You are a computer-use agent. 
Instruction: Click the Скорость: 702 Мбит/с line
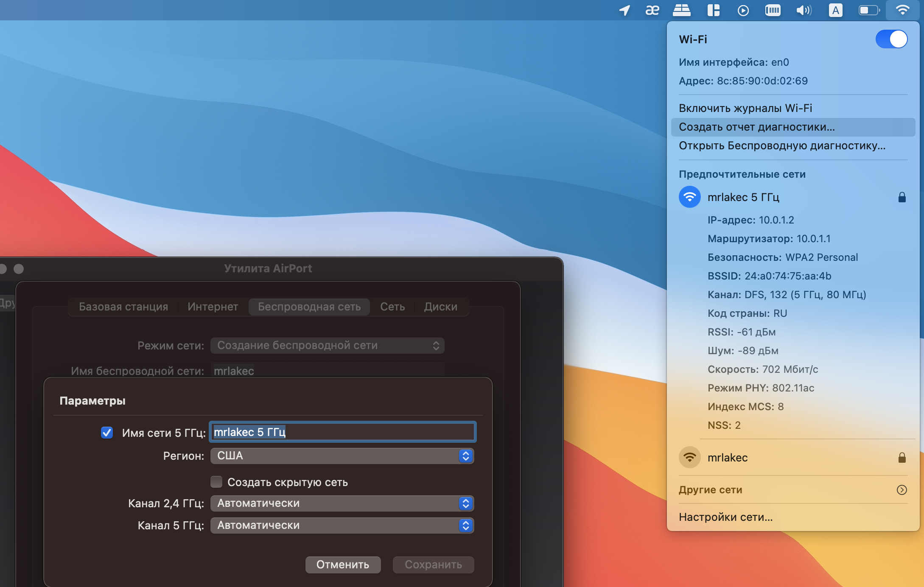coord(763,369)
